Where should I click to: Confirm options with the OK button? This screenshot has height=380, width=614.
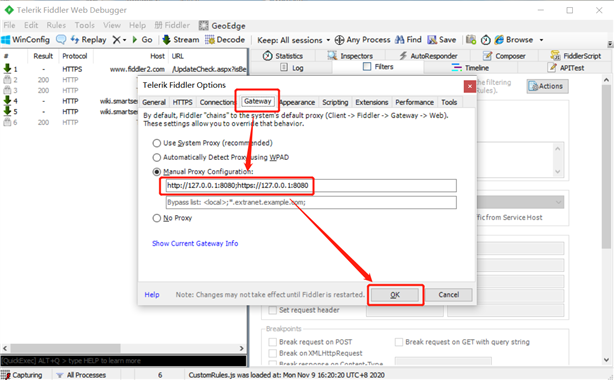click(x=395, y=295)
